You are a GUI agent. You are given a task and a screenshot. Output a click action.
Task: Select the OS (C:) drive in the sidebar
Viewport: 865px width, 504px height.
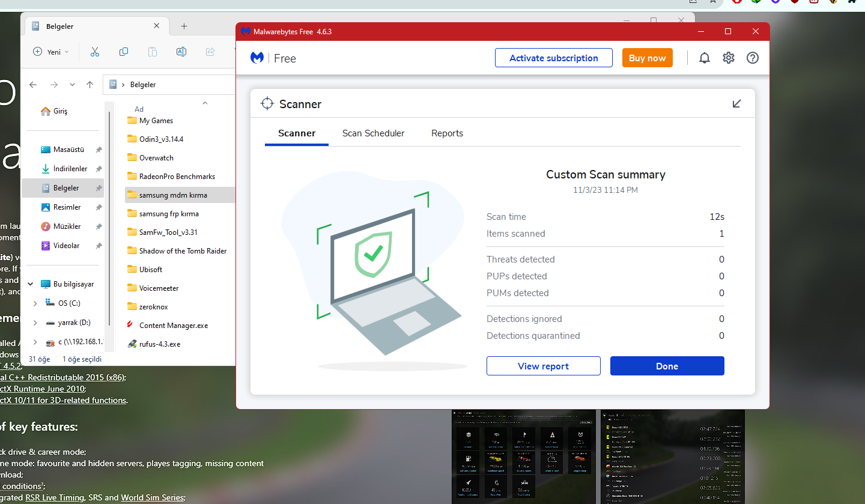62,303
